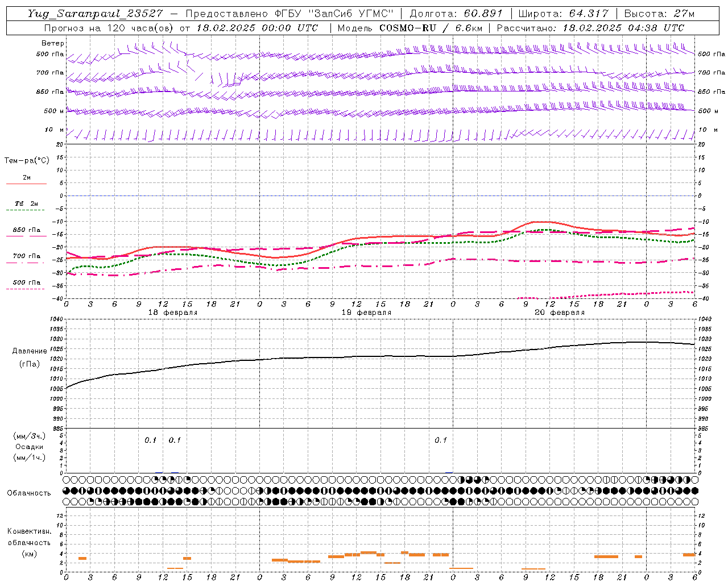Click the '850 гПа' temperature legend entry
Viewport: 728px width, 582px height.
27,230
